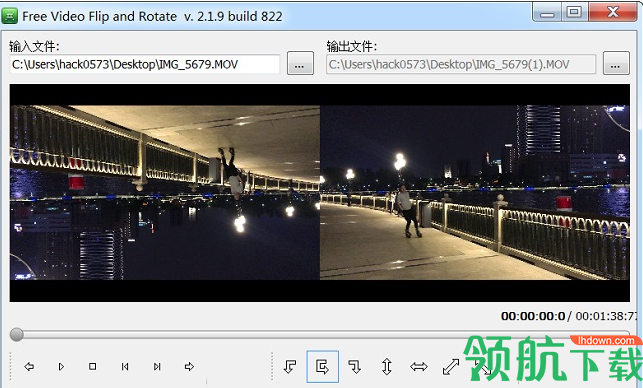This screenshot has height=388, width=643.
Task: Step to the previous frame
Action: 125,366
